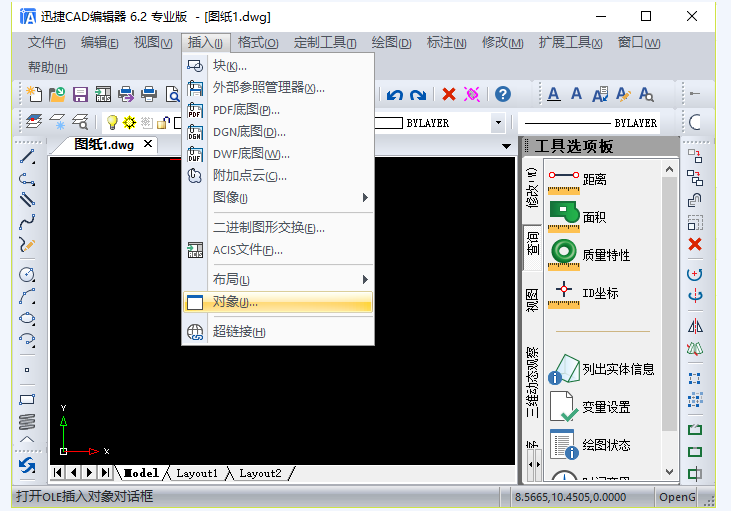Click the Print Preview magnifier icon
Viewport: 731px width, 511px height.
coord(173,94)
